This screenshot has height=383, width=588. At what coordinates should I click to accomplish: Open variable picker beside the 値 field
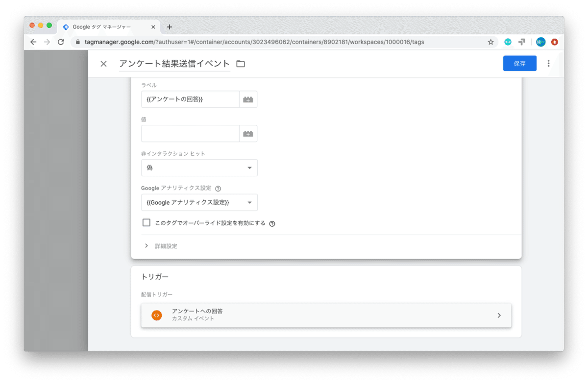248,134
